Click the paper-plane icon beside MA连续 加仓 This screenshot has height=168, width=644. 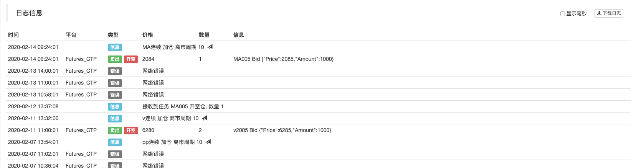click(210, 47)
